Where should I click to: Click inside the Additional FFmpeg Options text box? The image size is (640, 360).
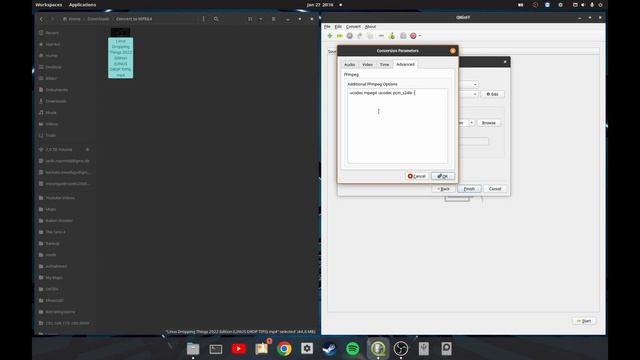point(398,126)
